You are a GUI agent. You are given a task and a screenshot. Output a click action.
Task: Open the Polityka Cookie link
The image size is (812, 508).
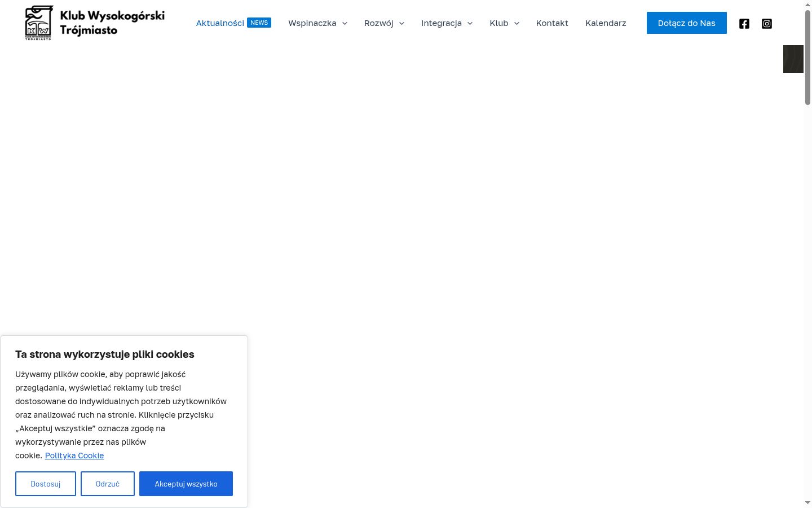[74, 456]
